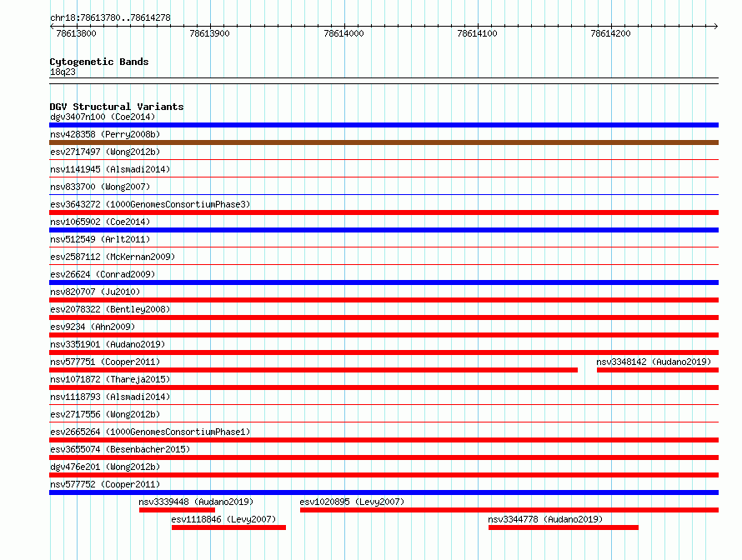The width and height of the screenshot is (742, 560).
Task: Click the red bar under esv1020895
Action: (509, 510)
